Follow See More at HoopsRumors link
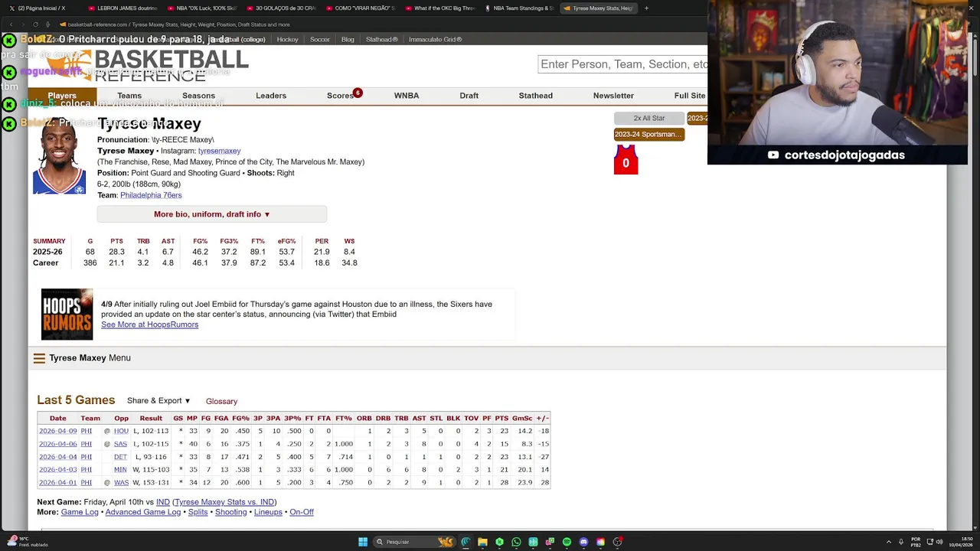Viewport: 980px width, 551px height. 149,324
